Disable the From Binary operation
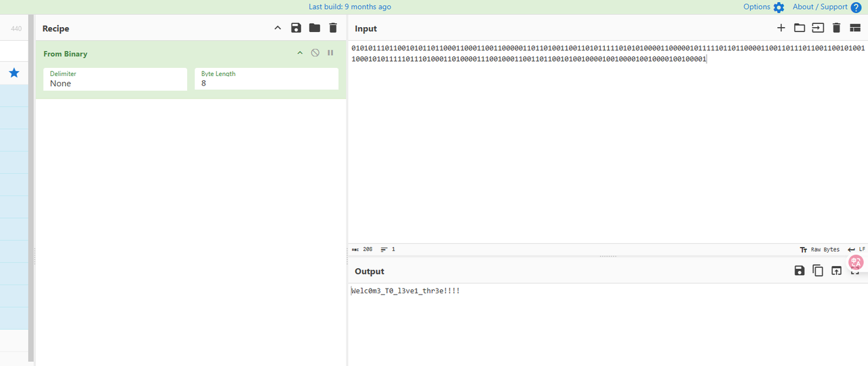Image resolution: width=868 pixels, height=366 pixels. click(315, 53)
